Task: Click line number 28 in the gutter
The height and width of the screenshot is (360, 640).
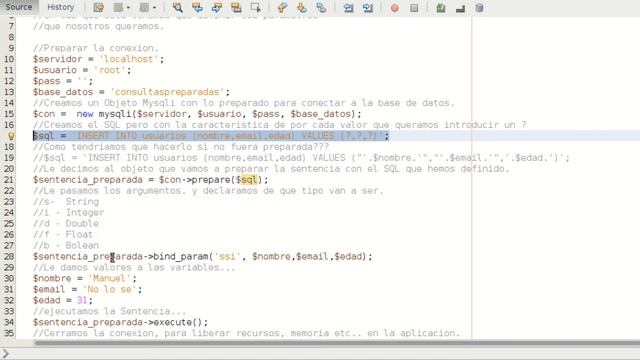Action: pos(9,256)
